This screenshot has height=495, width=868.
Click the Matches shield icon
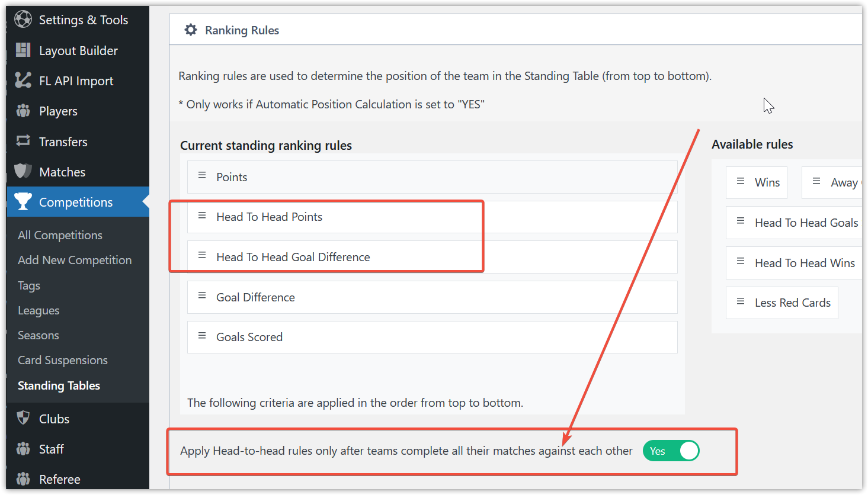pyautogui.click(x=23, y=172)
